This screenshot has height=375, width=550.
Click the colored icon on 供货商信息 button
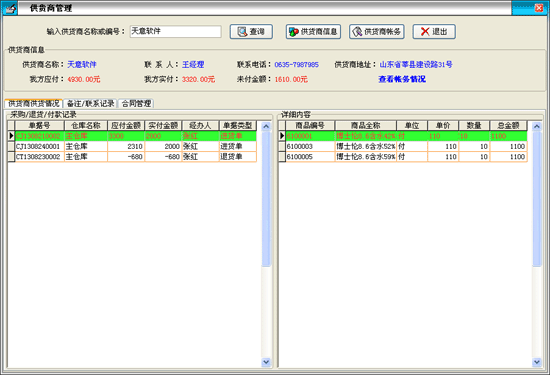click(294, 32)
